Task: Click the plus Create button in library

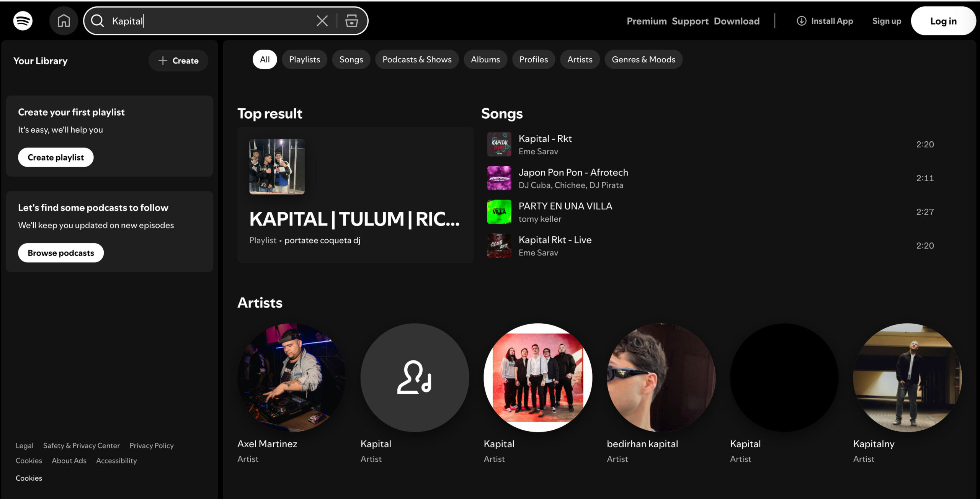Action: (x=178, y=61)
